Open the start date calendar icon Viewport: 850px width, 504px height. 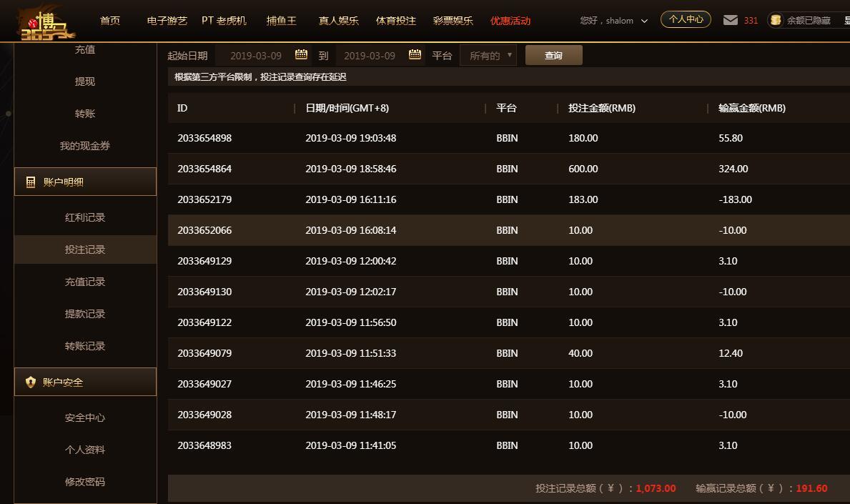tap(301, 54)
